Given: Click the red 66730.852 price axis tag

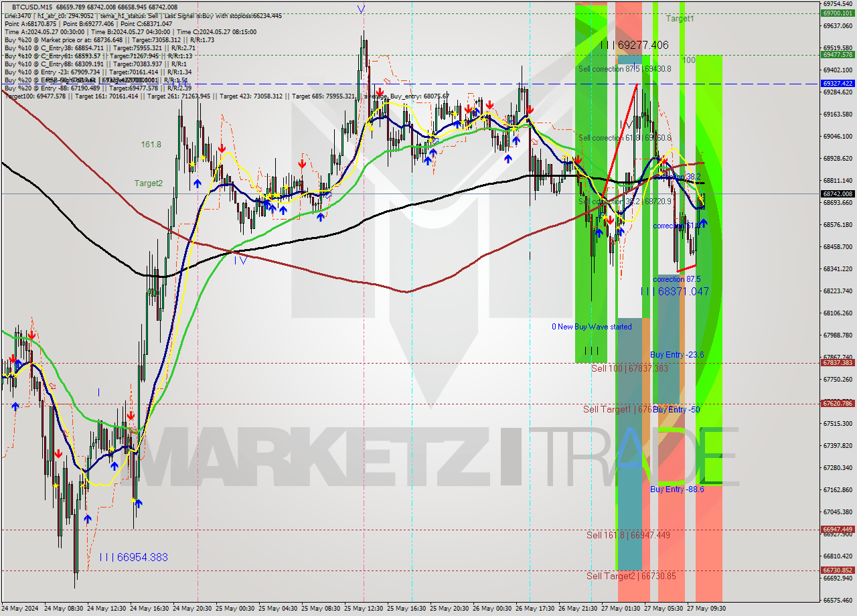Looking at the screenshot, I should [x=838, y=570].
